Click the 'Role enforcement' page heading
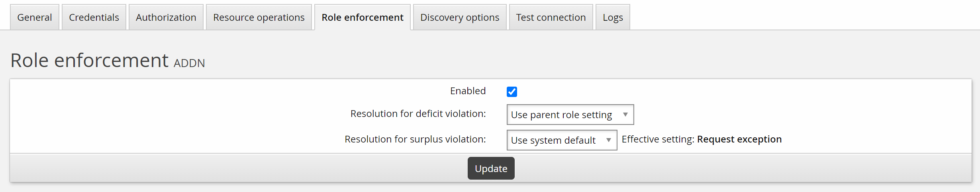The height and width of the screenshot is (192, 980). (90, 61)
